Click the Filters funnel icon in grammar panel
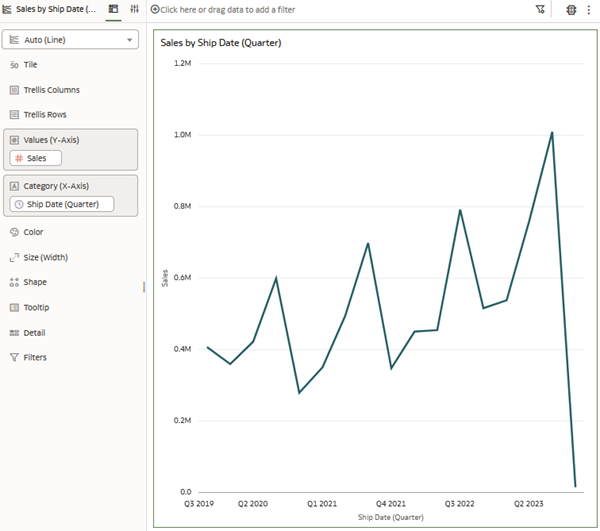The image size is (600, 531). point(14,357)
